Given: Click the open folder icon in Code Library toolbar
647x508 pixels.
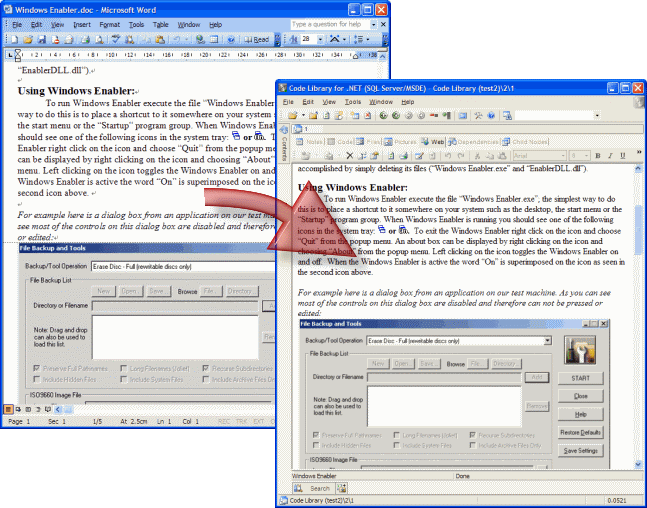Looking at the screenshot, I should coord(293,116).
